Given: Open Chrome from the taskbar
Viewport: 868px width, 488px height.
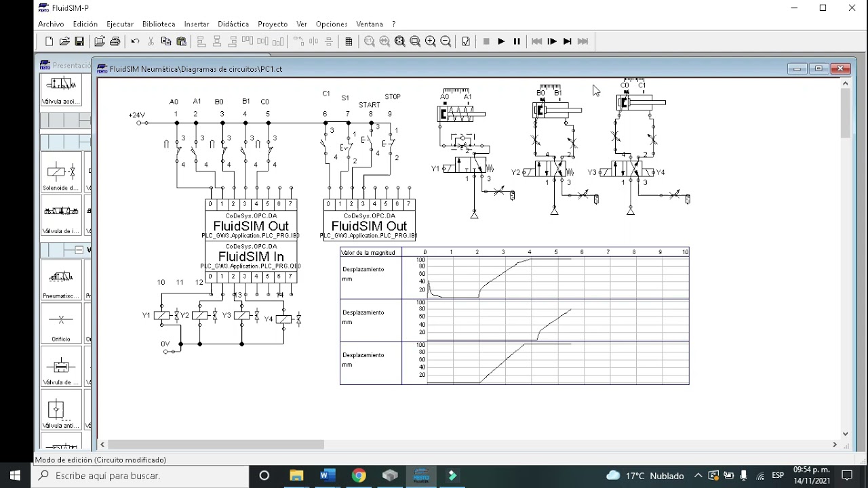Looking at the screenshot, I should pos(359,475).
